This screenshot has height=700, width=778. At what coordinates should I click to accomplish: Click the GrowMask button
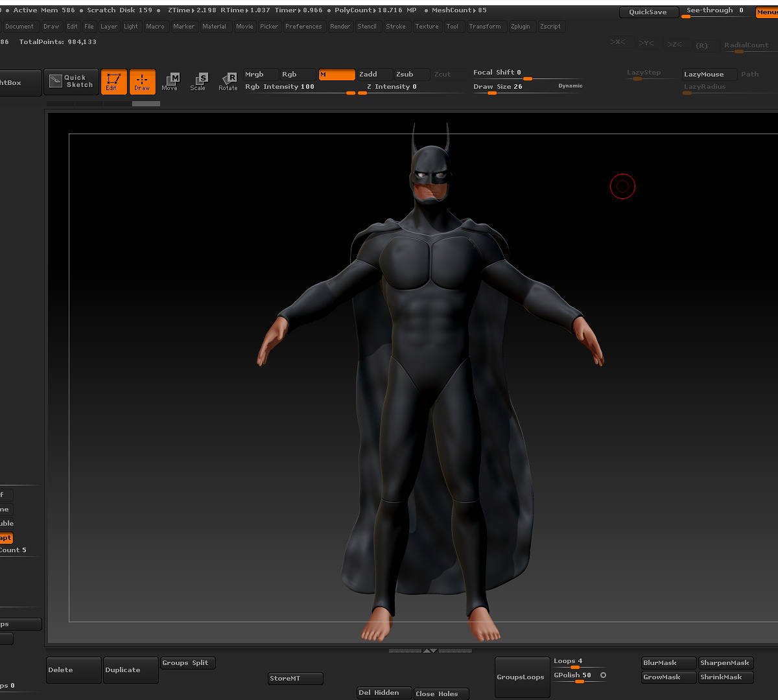click(x=668, y=677)
